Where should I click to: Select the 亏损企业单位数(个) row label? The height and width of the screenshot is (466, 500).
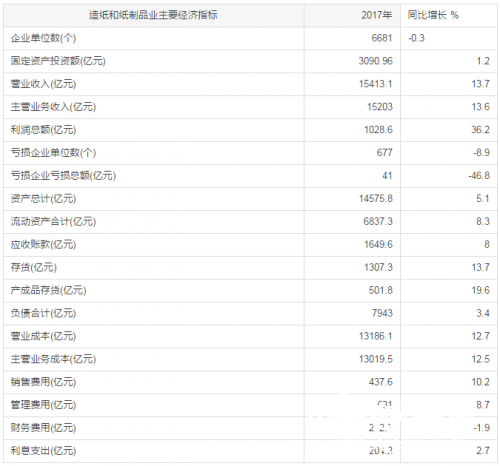point(53,153)
